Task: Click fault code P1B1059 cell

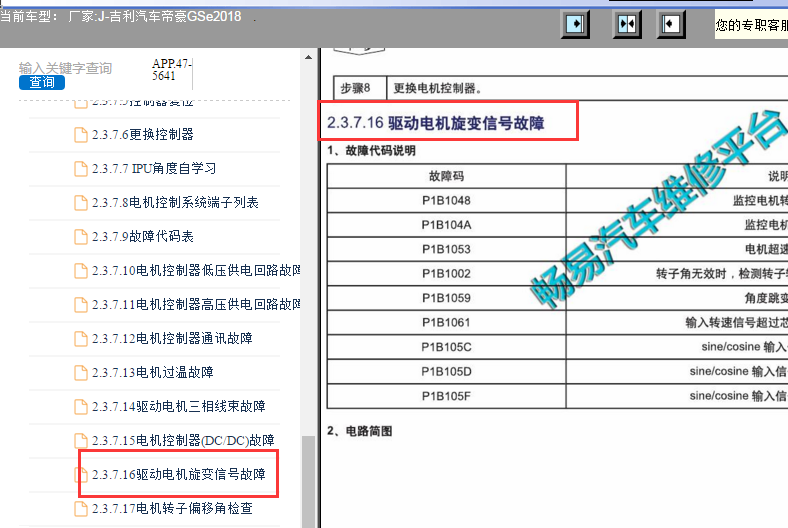Action: click(446, 298)
